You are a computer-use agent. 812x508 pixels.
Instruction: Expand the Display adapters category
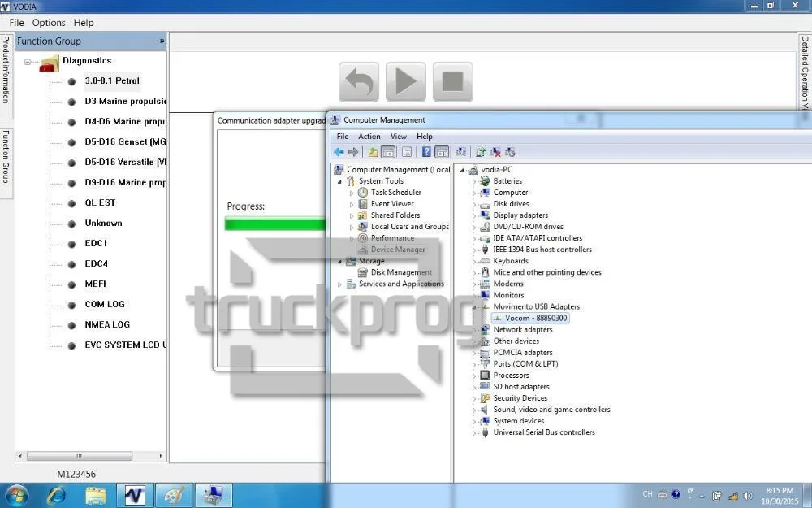474,215
